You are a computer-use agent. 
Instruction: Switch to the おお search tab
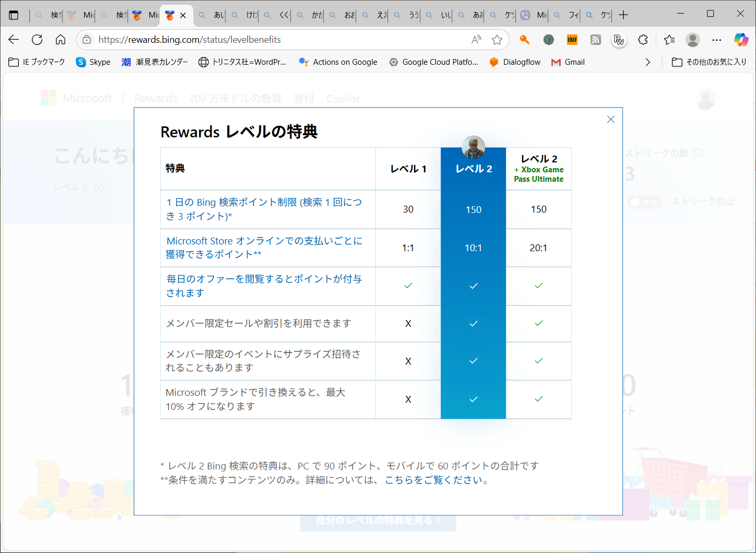[x=341, y=15]
